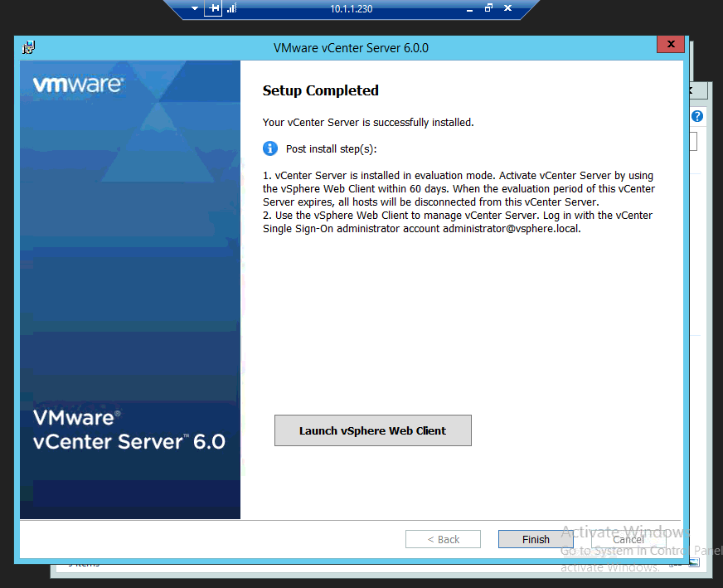
Task: Close the vCenter Server installer window
Action: pos(671,44)
